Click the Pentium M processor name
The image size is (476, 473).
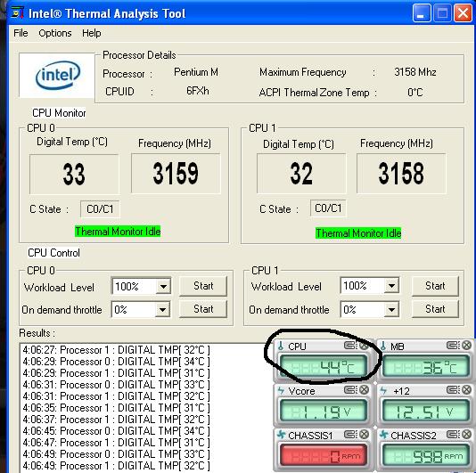point(196,72)
